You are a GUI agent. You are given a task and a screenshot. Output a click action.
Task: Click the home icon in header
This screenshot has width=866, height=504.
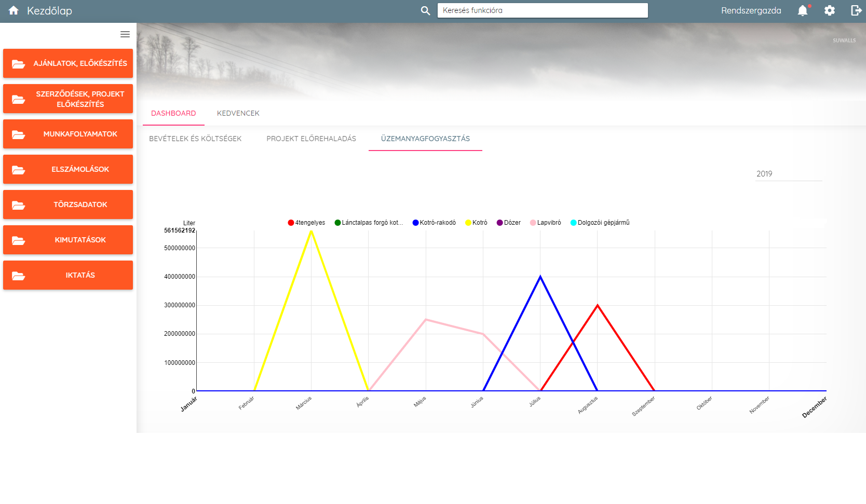point(13,11)
